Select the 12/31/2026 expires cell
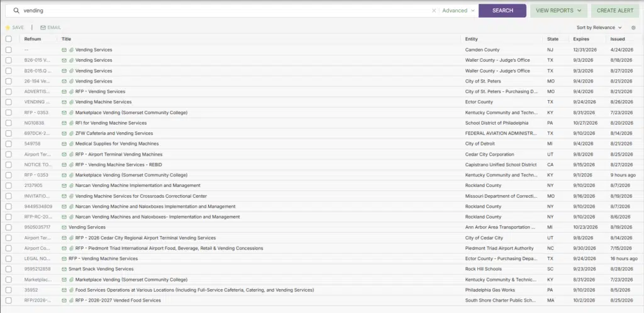This screenshot has width=644, height=313. pyautogui.click(x=585, y=50)
